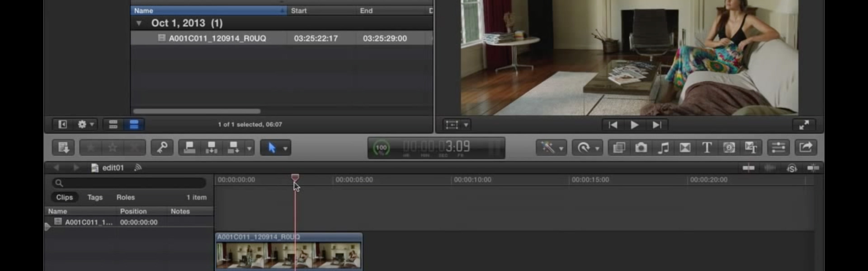Screen dimensions: 868x271
Task: Show the Themes browser
Action: pyautogui.click(x=751, y=148)
